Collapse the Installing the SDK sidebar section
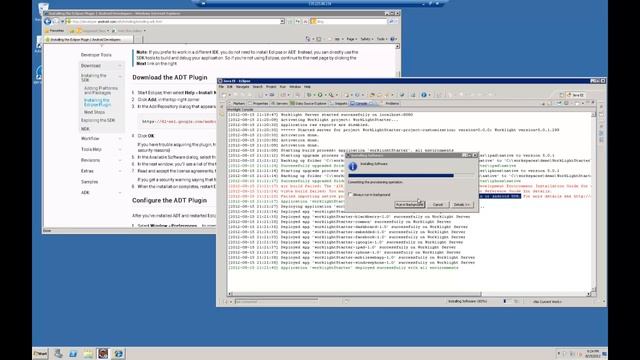Screen dimensions: 640x360 tap(120, 76)
